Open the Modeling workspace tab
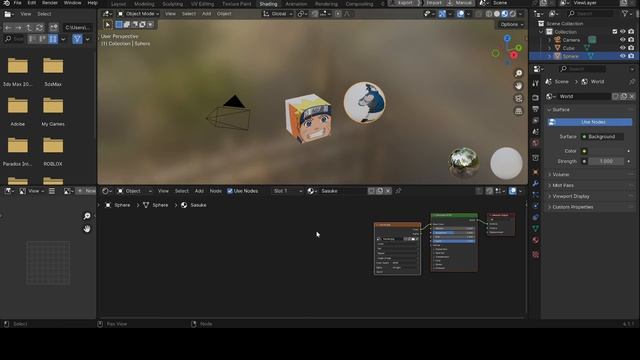 click(144, 4)
